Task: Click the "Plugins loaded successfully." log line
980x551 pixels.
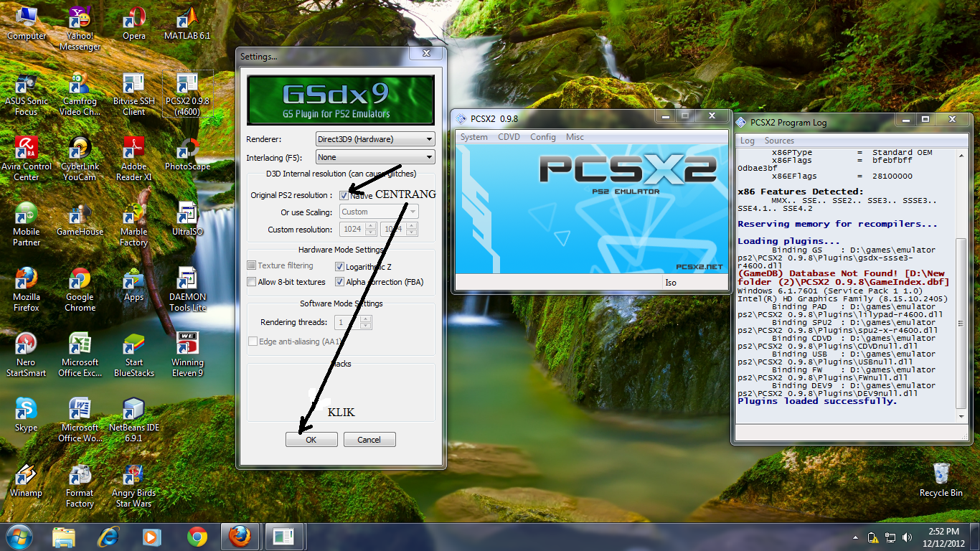Action: point(817,401)
